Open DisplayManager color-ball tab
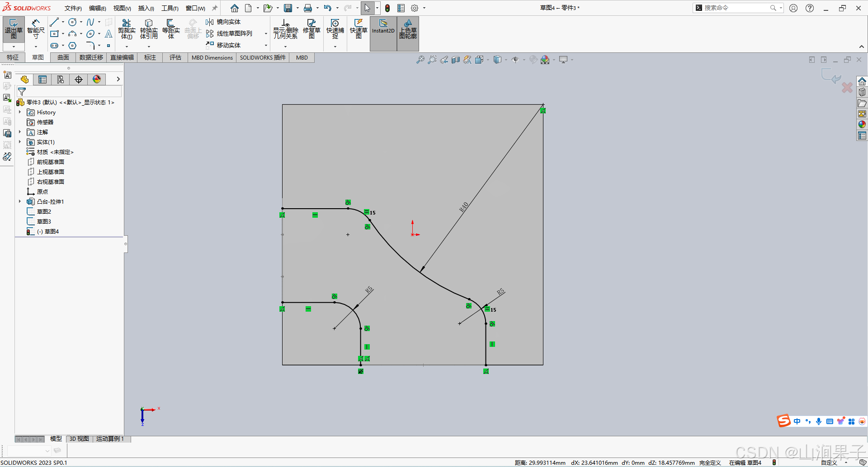The width and height of the screenshot is (868, 467). point(97,79)
